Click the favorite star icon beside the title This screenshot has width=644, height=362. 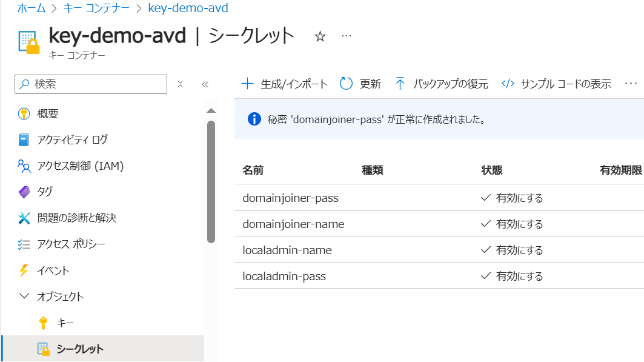(x=320, y=36)
